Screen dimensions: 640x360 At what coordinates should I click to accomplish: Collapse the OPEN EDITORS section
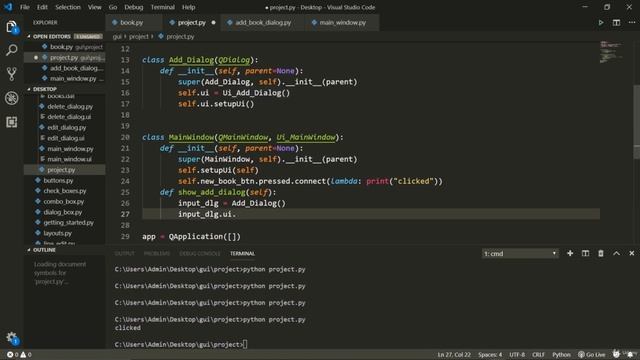point(52,36)
